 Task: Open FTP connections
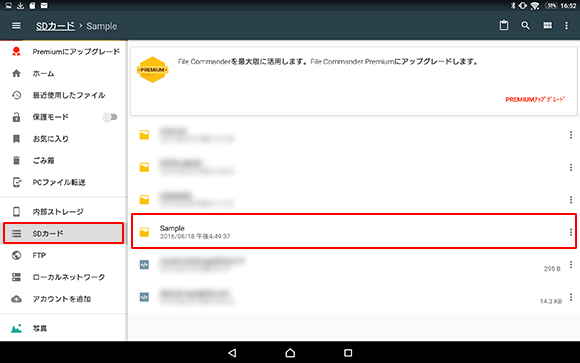[x=64, y=255]
